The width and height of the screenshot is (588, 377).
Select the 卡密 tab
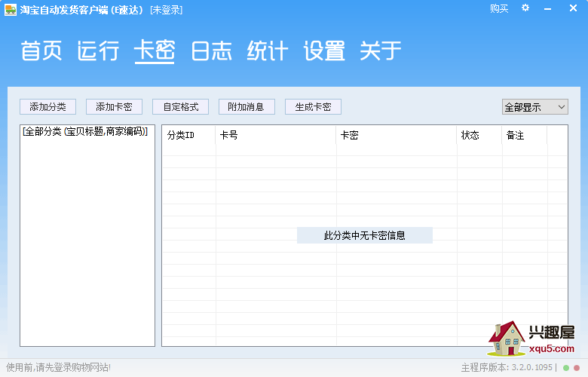[x=155, y=51]
